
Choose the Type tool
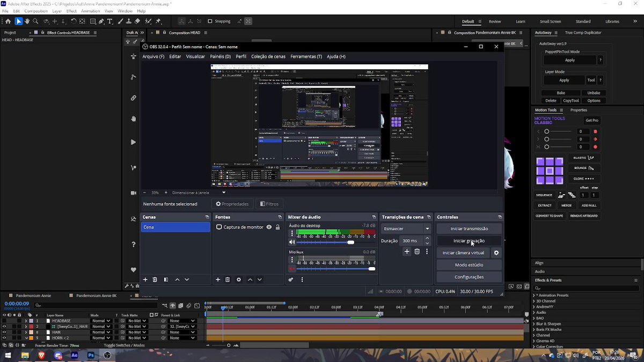pos(110,21)
